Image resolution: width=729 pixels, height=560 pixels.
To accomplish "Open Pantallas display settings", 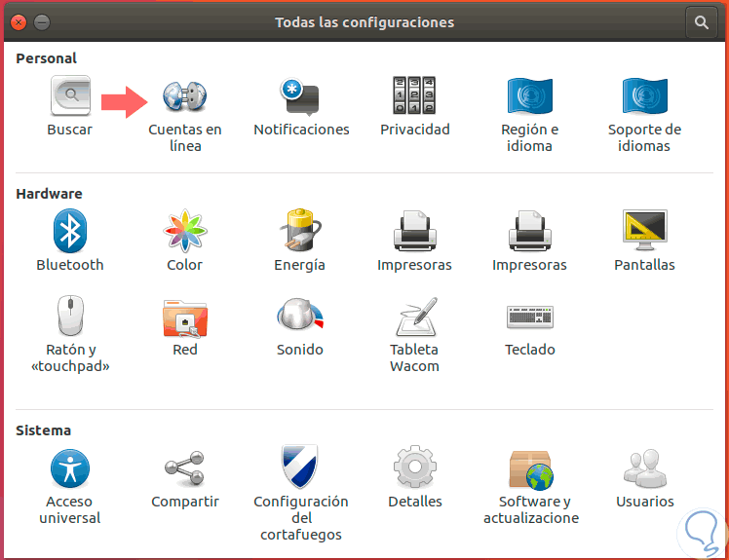I will pyautogui.click(x=644, y=232).
